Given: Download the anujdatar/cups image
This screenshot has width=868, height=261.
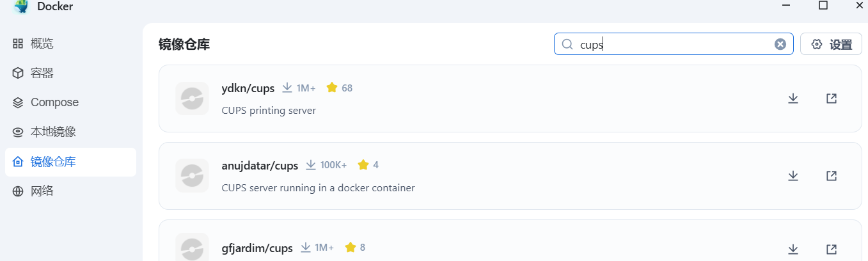Looking at the screenshot, I should (x=793, y=175).
